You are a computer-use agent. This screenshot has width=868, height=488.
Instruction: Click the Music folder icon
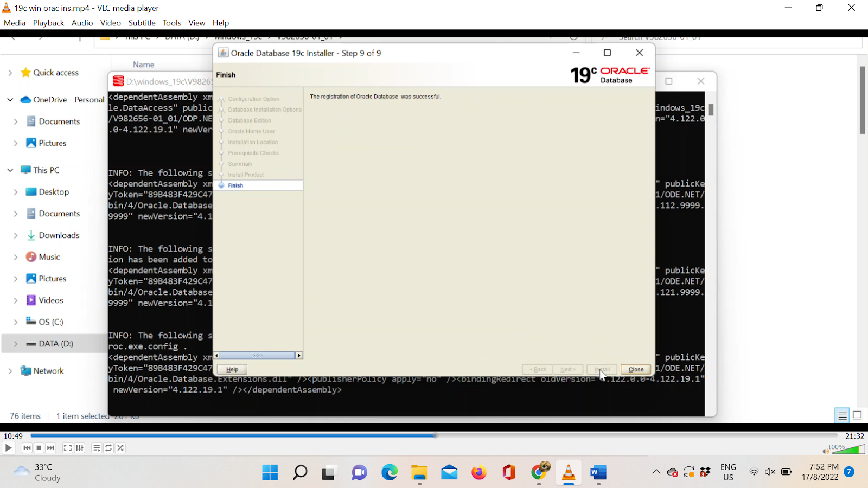(x=31, y=257)
